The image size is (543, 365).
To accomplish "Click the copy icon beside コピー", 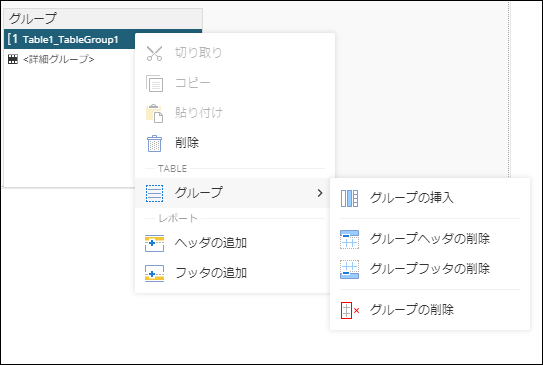I will coord(154,83).
